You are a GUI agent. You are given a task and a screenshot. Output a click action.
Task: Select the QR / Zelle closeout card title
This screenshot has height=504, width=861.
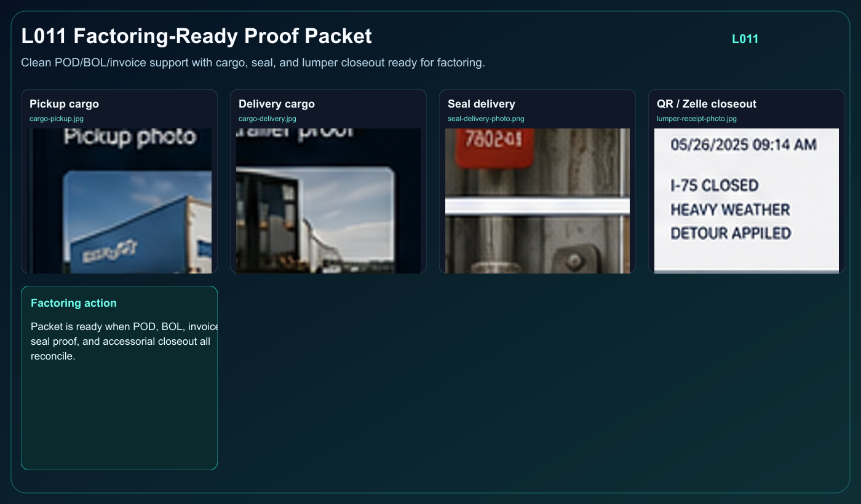point(707,104)
